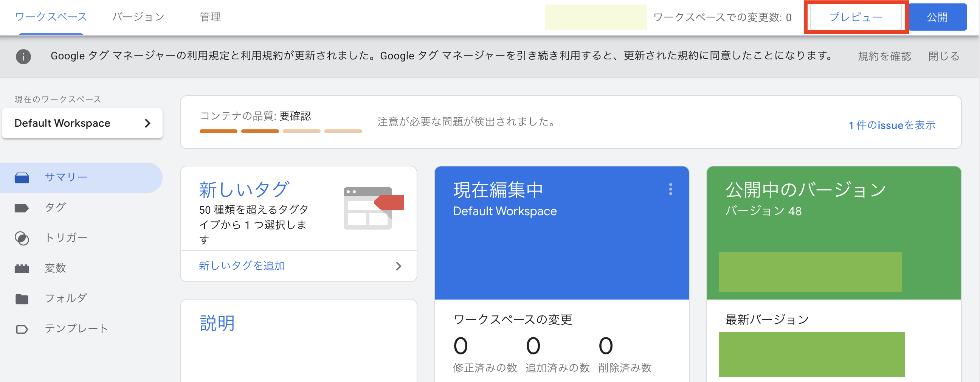Screen dimensions: 980x382
Task: Switch to the バージョン tab
Action: tap(138, 17)
